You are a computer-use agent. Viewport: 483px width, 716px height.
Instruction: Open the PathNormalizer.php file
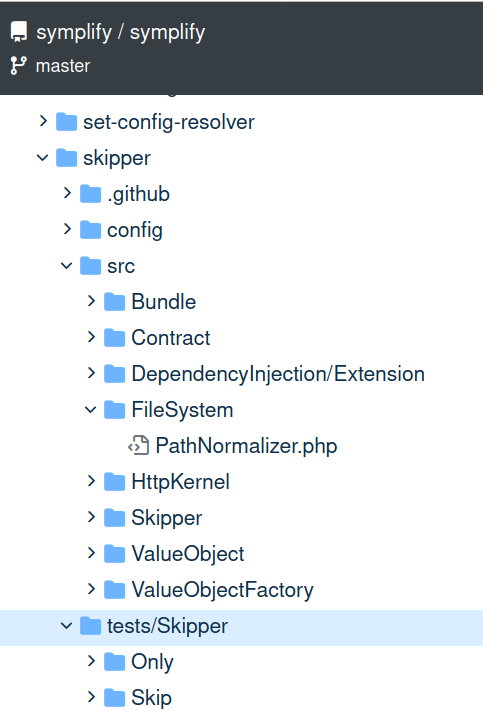[x=246, y=446]
